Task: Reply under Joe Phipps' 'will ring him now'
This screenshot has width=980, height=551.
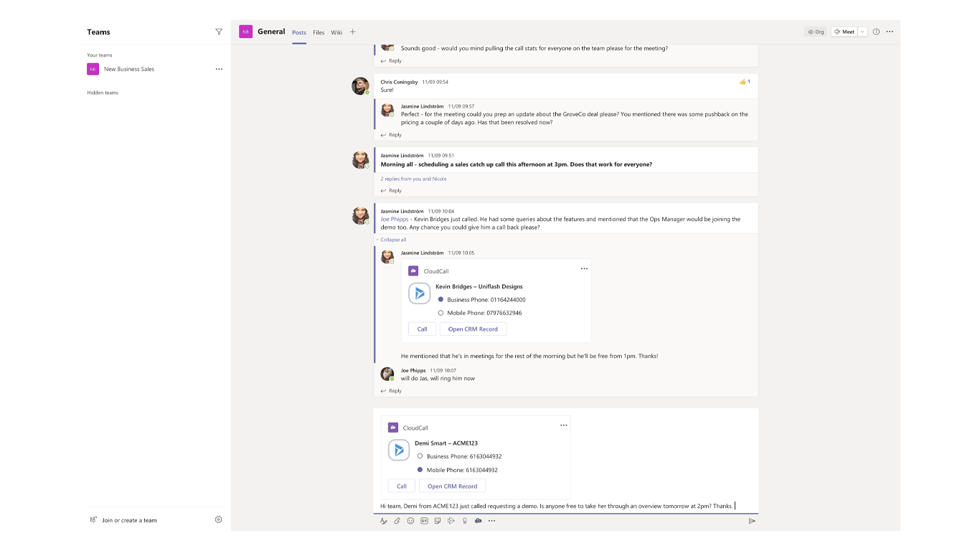Action: click(x=391, y=391)
